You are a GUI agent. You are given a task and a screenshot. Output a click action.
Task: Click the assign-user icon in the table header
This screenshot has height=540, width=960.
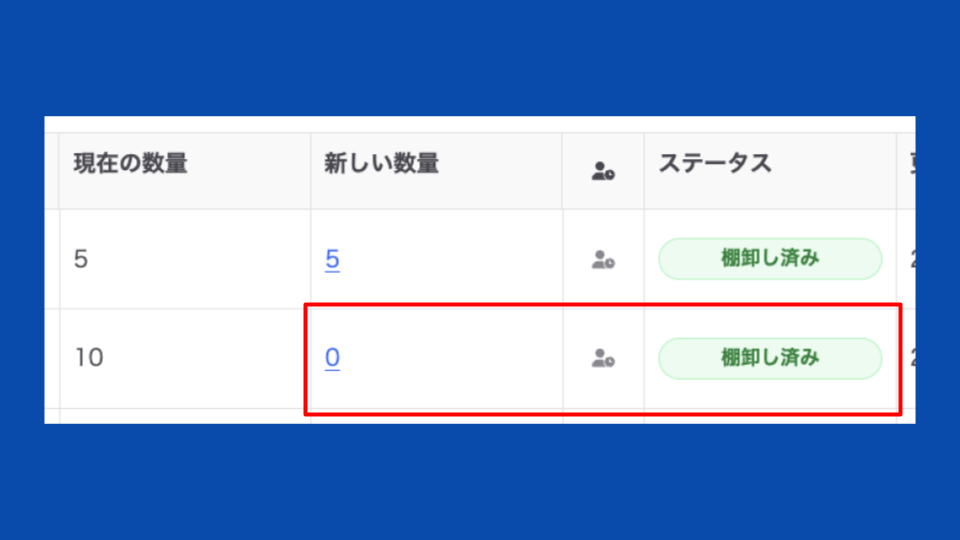click(603, 172)
